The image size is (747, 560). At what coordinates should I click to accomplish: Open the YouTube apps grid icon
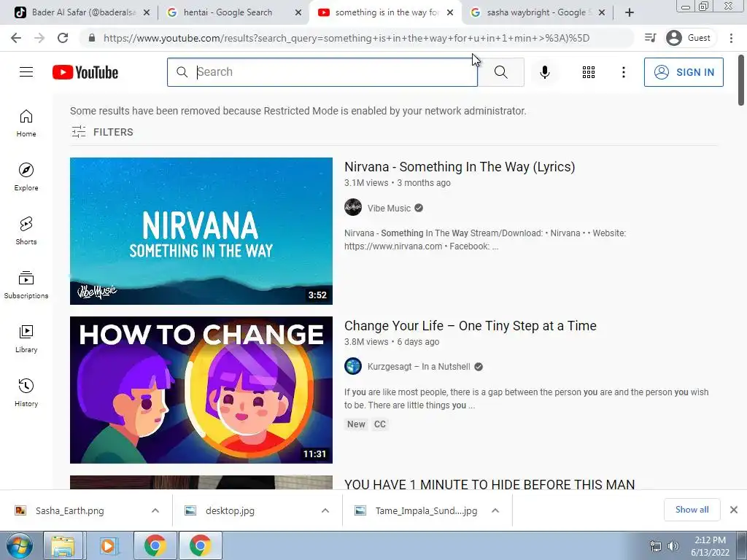pyautogui.click(x=589, y=72)
